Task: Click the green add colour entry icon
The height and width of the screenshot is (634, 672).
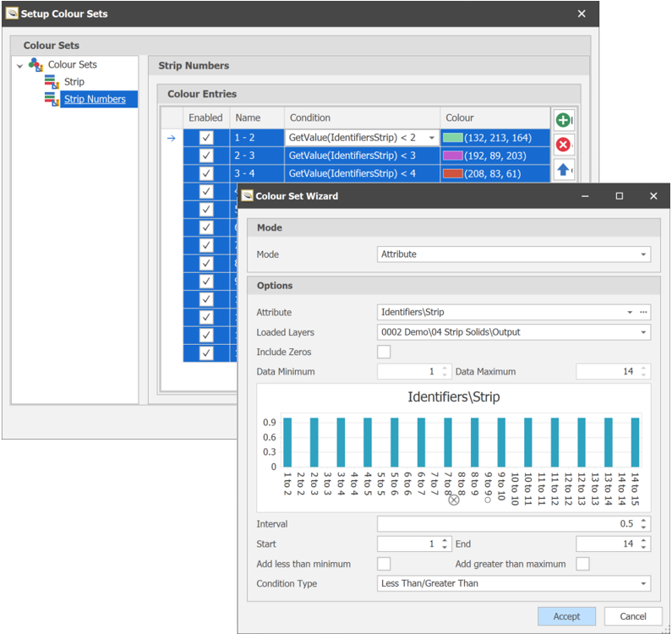Action: [x=563, y=119]
